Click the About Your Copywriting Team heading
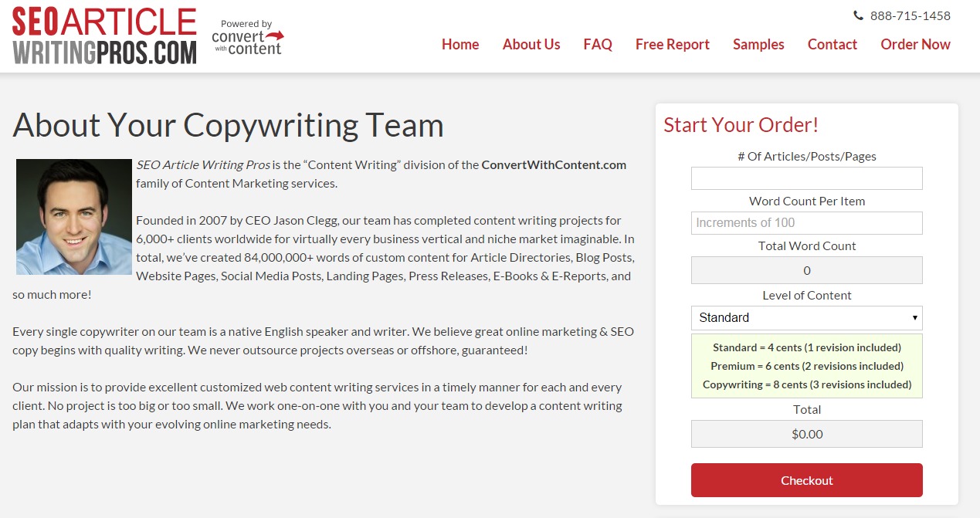Image resolution: width=980 pixels, height=518 pixels. coord(229,125)
